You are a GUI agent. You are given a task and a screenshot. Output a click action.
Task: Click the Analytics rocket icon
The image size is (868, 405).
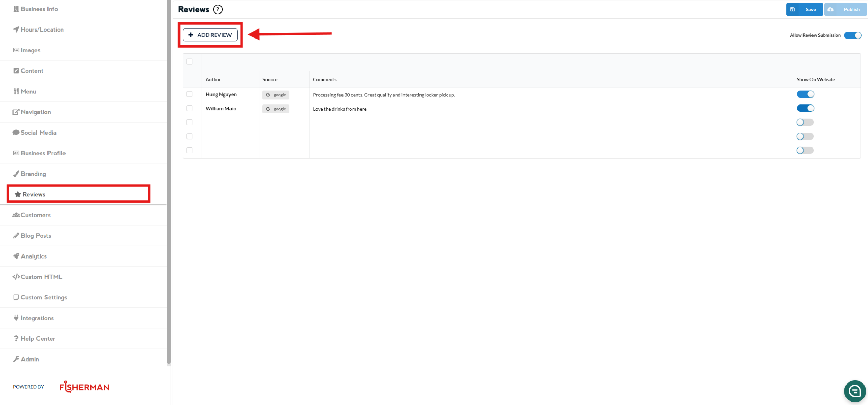16,256
